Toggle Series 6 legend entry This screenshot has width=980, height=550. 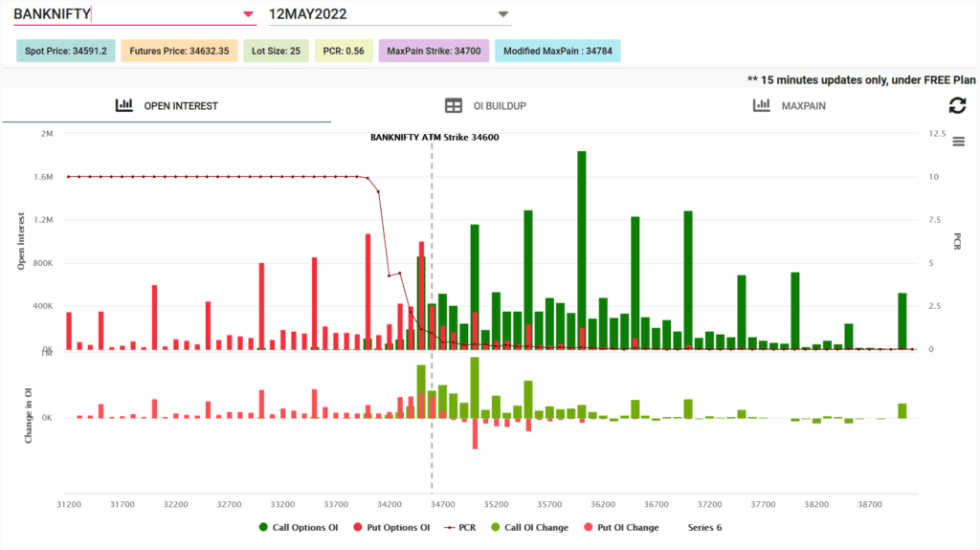pyautogui.click(x=704, y=527)
